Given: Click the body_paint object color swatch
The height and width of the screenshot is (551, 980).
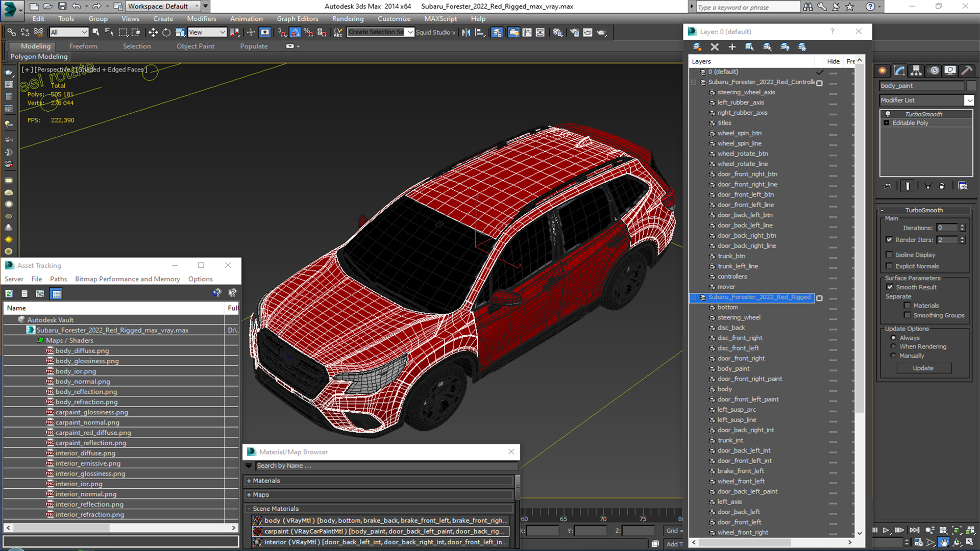Looking at the screenshot, I should 971,86.
